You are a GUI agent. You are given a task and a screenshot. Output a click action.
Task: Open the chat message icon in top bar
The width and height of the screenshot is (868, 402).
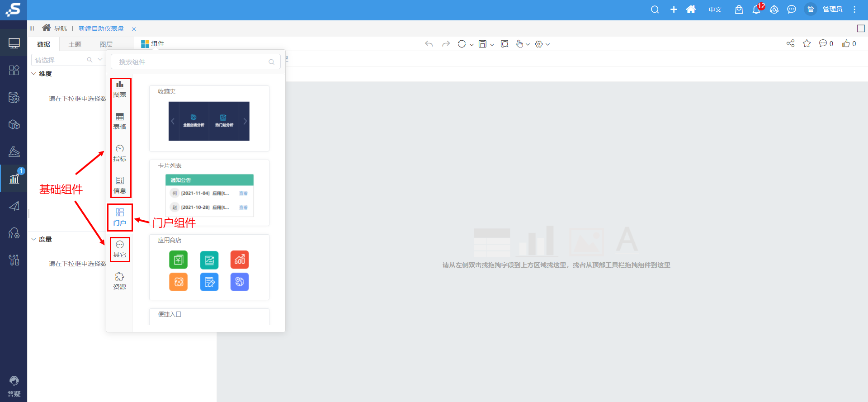(x=792, y=9)
